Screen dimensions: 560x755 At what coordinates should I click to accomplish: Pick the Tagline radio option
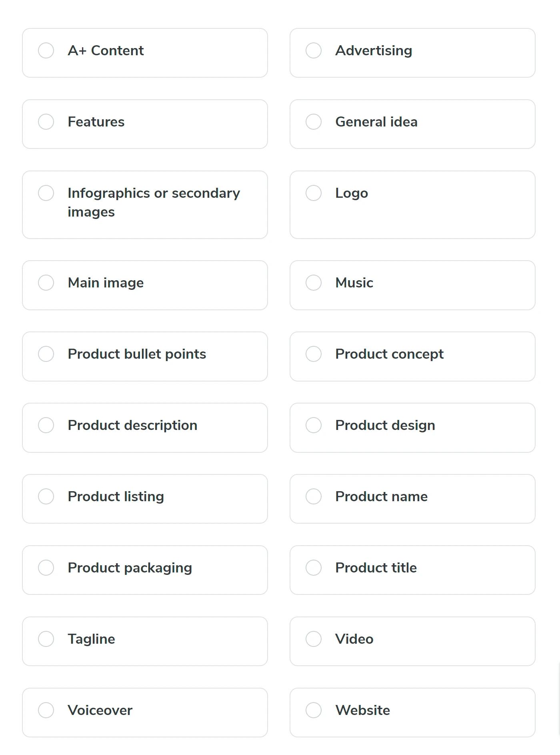coord(46,639)
